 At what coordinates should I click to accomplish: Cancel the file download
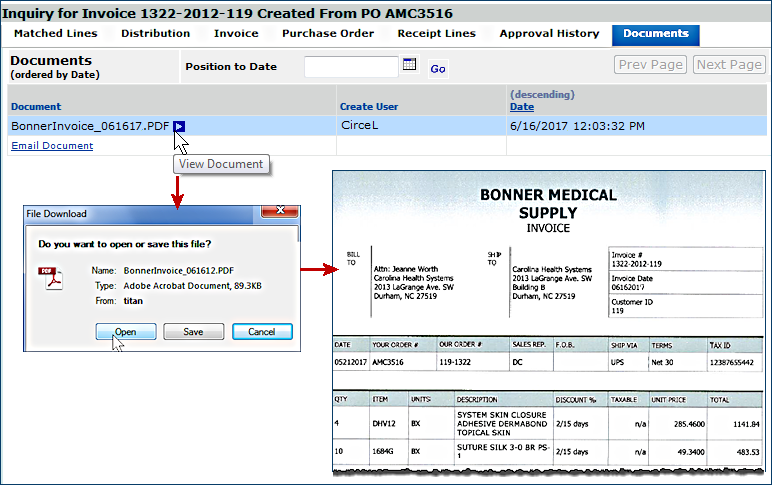(x=262, y=332)
